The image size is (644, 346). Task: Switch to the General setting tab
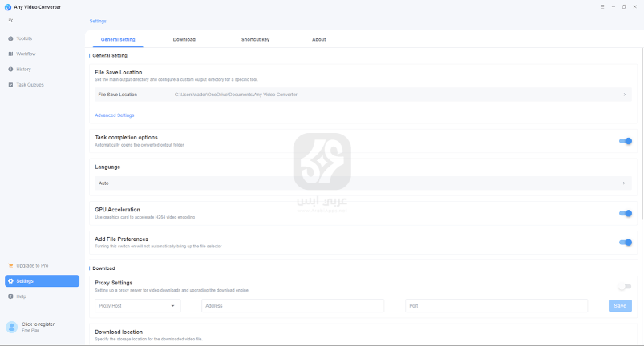pyautogui.click(x=118, y=39)
